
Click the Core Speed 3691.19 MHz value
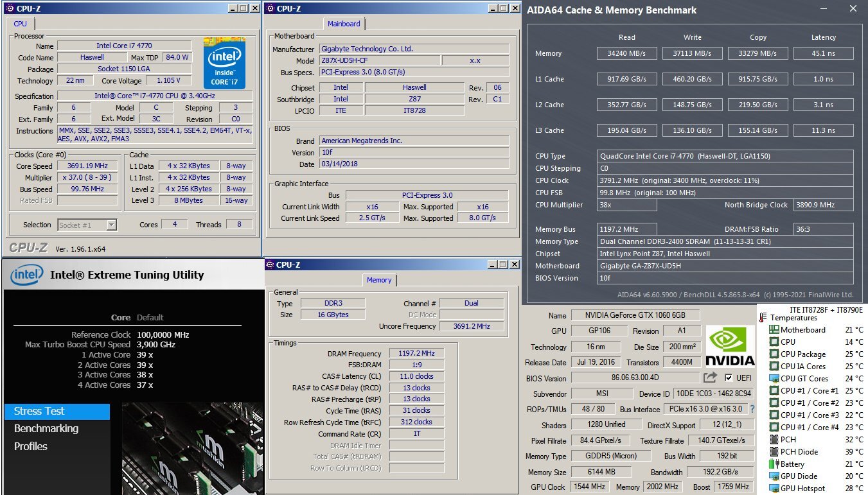[x=88, y=166]
